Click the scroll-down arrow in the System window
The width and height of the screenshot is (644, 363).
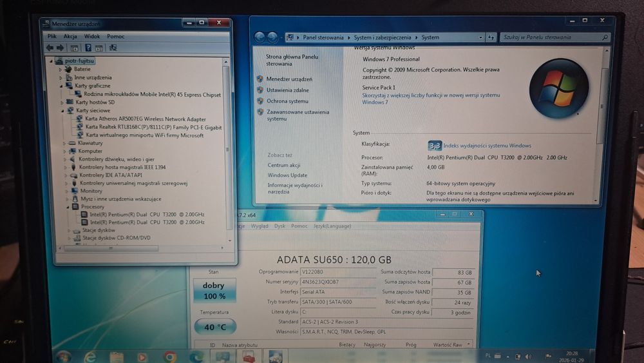point(596,201)
